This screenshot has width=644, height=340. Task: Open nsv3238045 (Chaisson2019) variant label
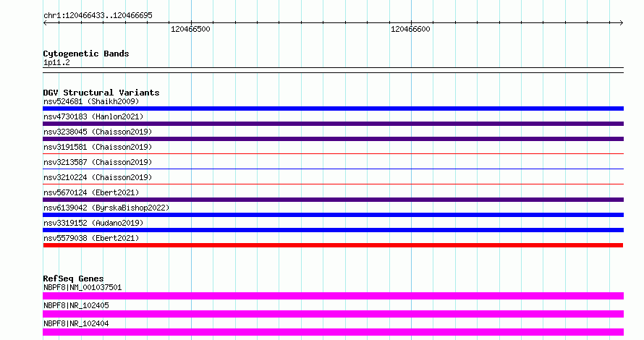98,132
